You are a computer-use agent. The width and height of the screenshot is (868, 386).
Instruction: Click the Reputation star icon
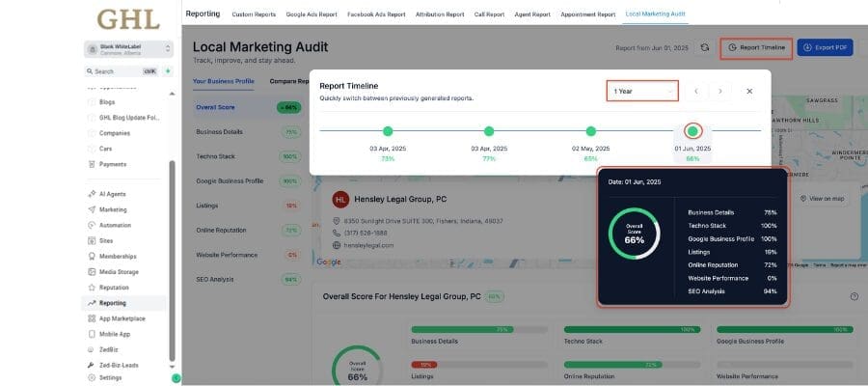93,288
